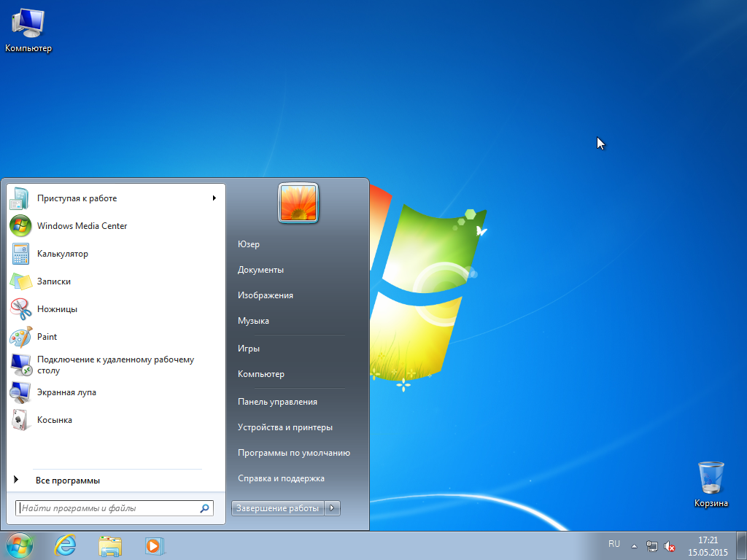Screen dimensions: 747x560
Task: Click the Подключение к удаленному рабочему столу text
Action: pyautogui.click(x=116, y=365)
